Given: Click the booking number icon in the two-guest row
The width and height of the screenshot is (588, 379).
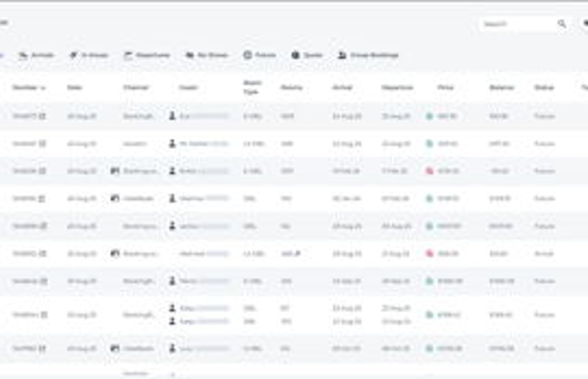Looking at the screenshot, I should (44, 315).
